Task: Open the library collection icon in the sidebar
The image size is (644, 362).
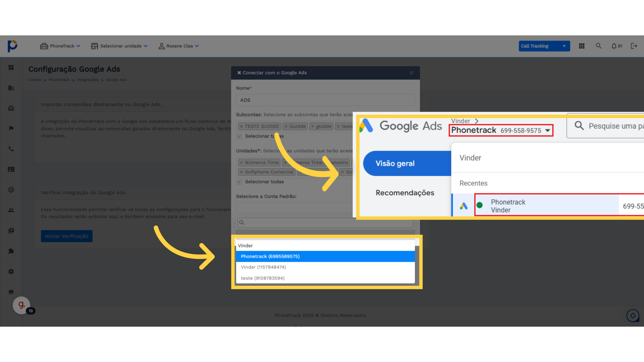Action: (x=11, y=231)
